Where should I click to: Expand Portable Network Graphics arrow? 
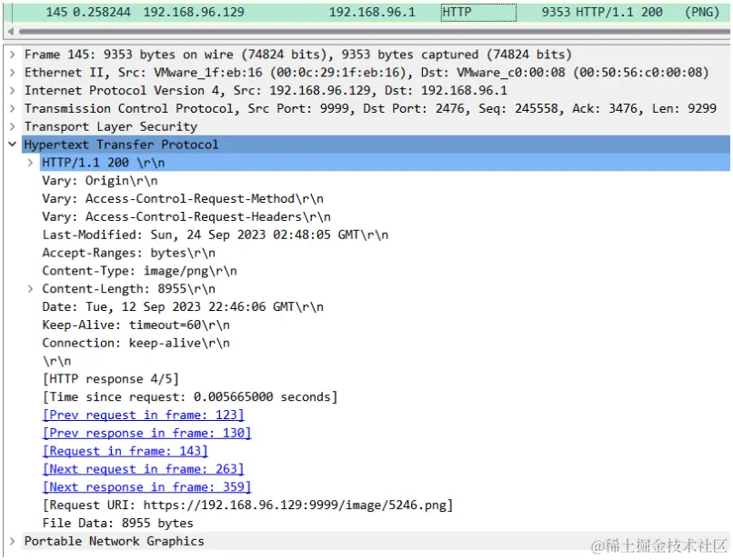point(12,541)
